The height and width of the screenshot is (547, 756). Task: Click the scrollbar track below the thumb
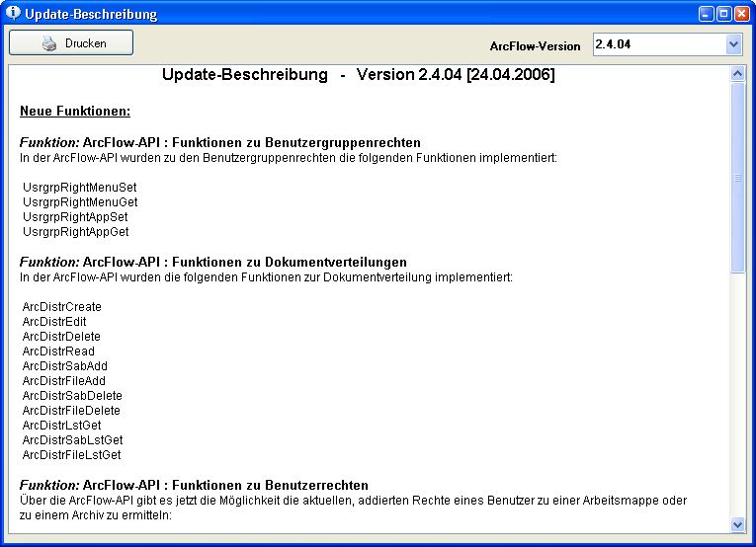click(737, 395)
